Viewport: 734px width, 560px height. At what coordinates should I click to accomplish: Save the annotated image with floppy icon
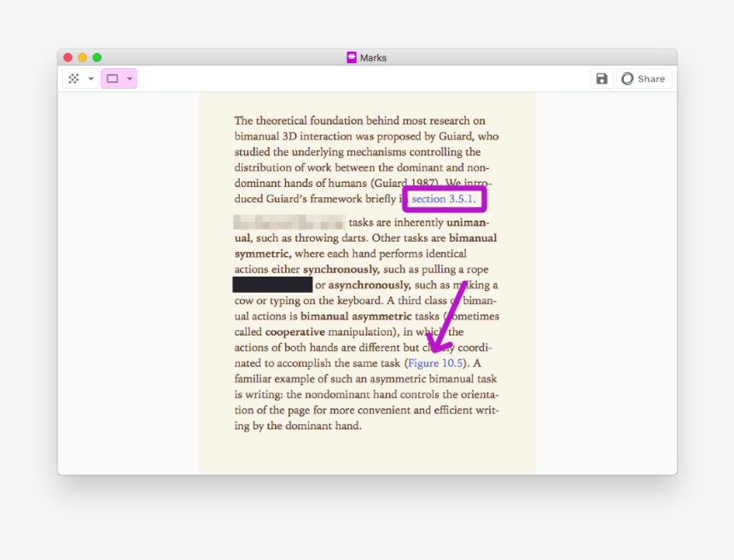602,79
